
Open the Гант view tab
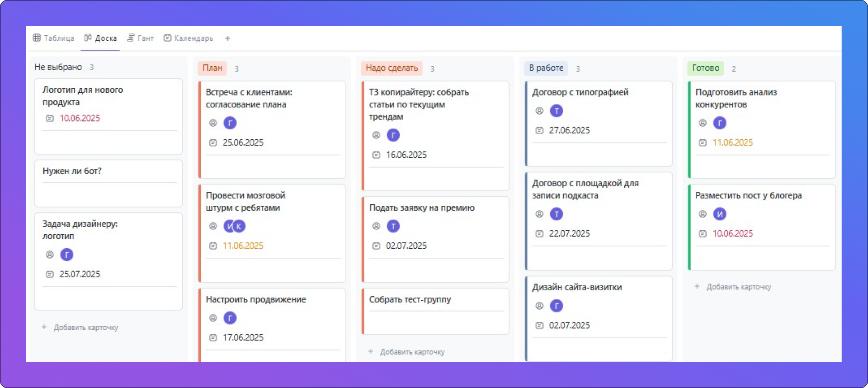pyautogui.click(x=141, y=38)
